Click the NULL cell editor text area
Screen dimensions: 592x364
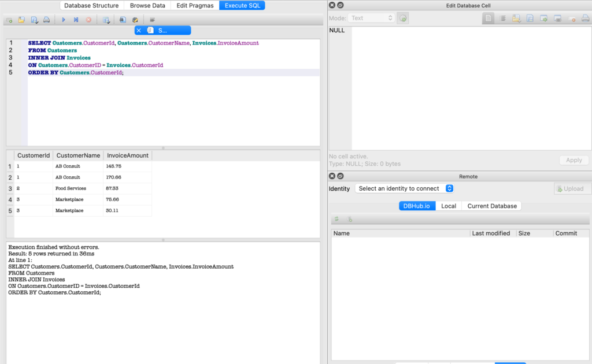[471, 88]
